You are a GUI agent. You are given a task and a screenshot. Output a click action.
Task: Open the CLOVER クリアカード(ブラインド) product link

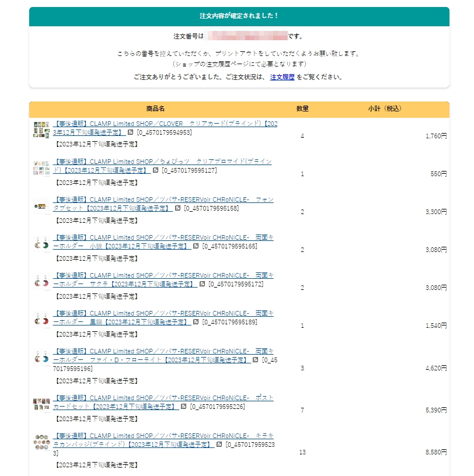tap(165, 128)
